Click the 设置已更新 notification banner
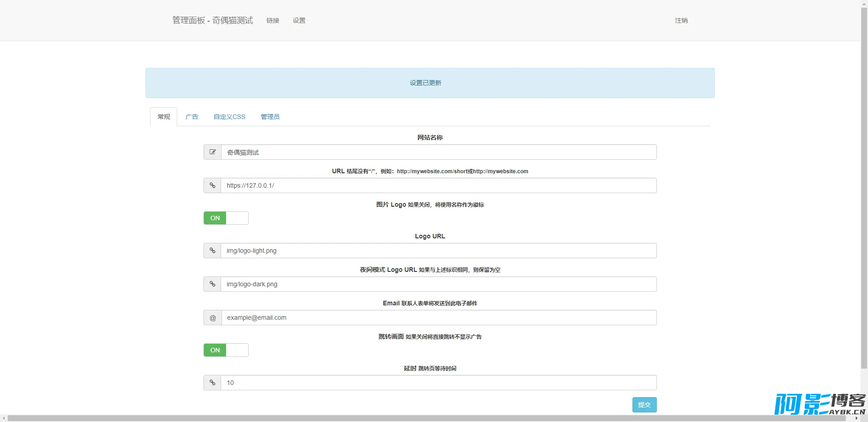868x422 pixels. click(430, 83)
